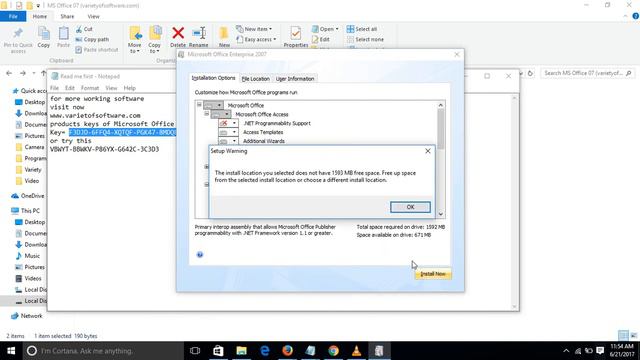Image resolution: width=640 pixels, height=360 pixels.
Task: Open Notepad Format menu
Action: click(x=90, y=88)
